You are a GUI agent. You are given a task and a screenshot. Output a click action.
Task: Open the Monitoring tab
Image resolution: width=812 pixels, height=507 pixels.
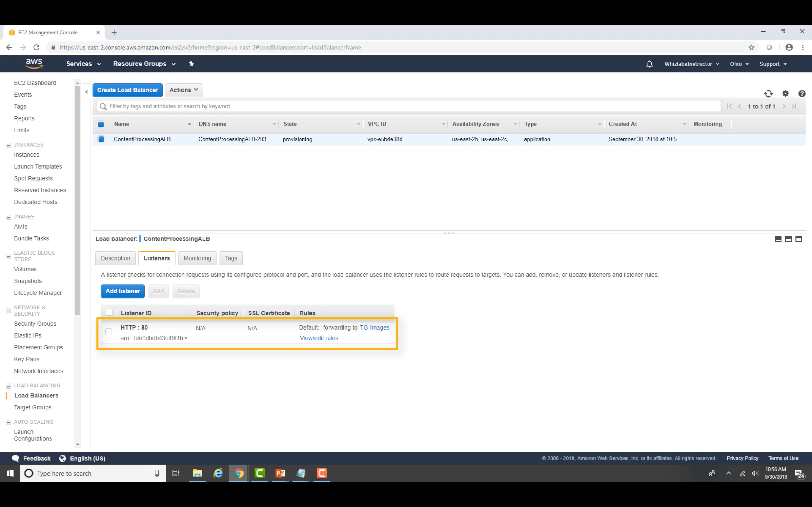[x=197, y=258]
